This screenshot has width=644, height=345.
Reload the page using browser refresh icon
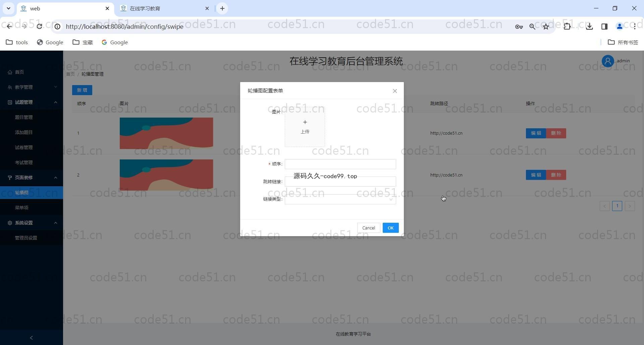click(39, 26)
